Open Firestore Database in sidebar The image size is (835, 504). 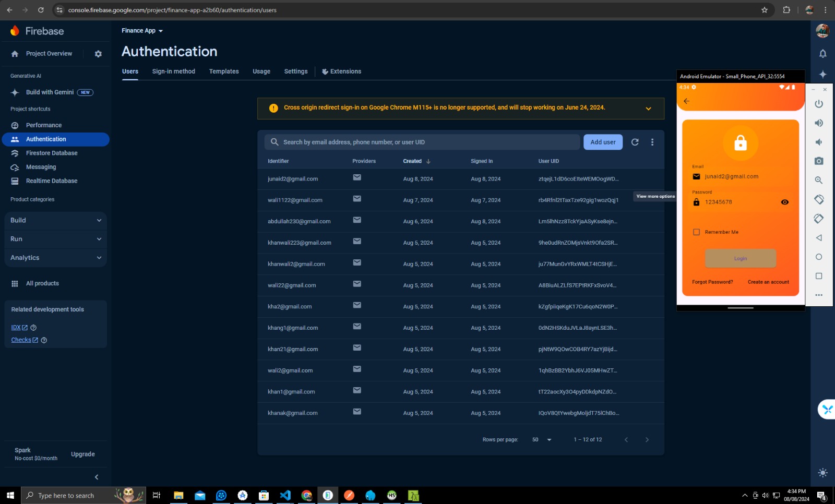click(x=52, y=153)
